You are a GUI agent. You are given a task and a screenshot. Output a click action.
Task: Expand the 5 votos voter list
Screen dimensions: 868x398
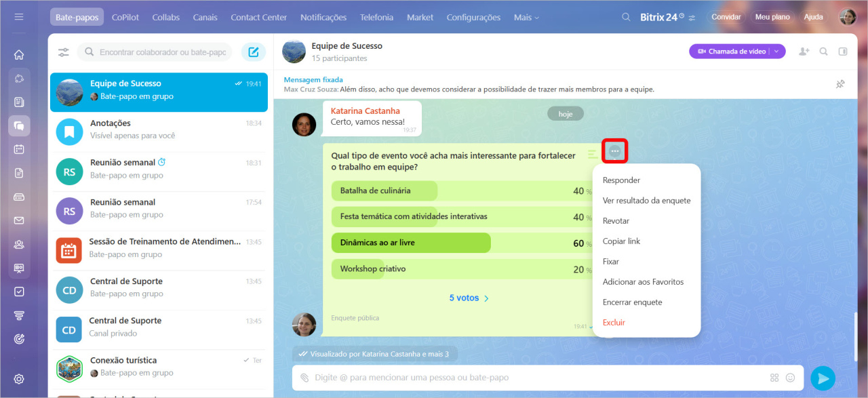tap(469, 298)
